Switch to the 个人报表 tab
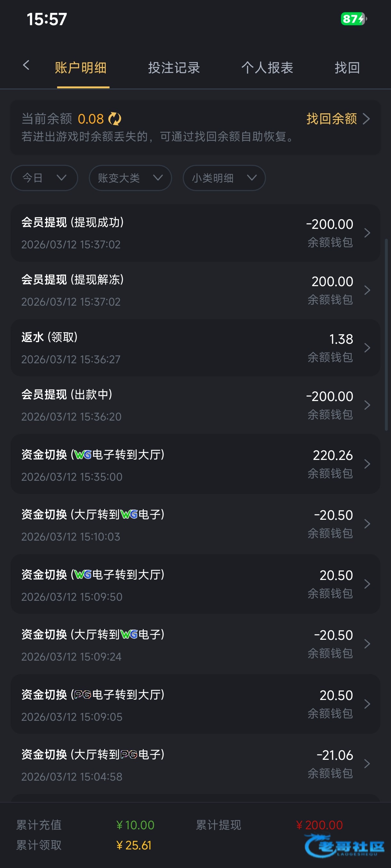This screenshot has height=868, width=391. coord(267,68)
